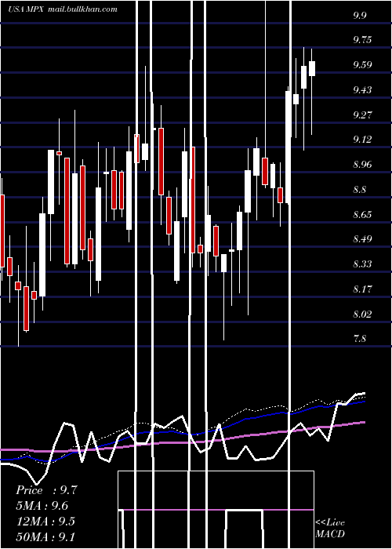Click the 'USA MPX mail.bullkhan.com' header text
This screenshot has width=392, height=549.
pyautogui.click(x=63, y=9)
